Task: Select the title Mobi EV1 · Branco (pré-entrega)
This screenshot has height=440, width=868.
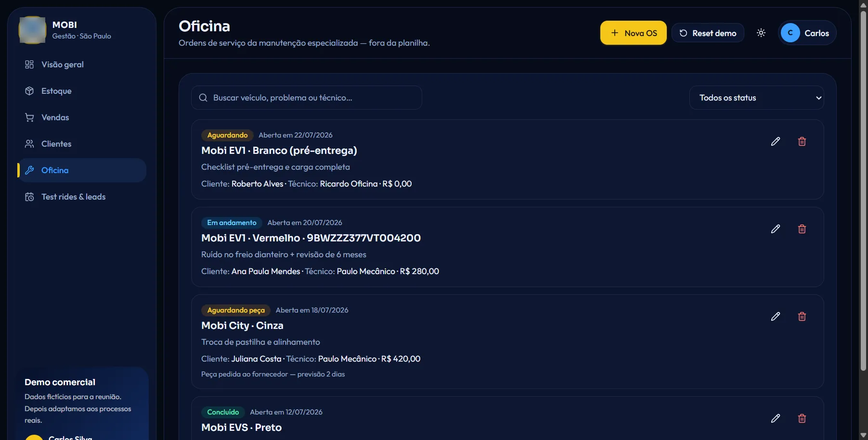Action: pos(279,151)
